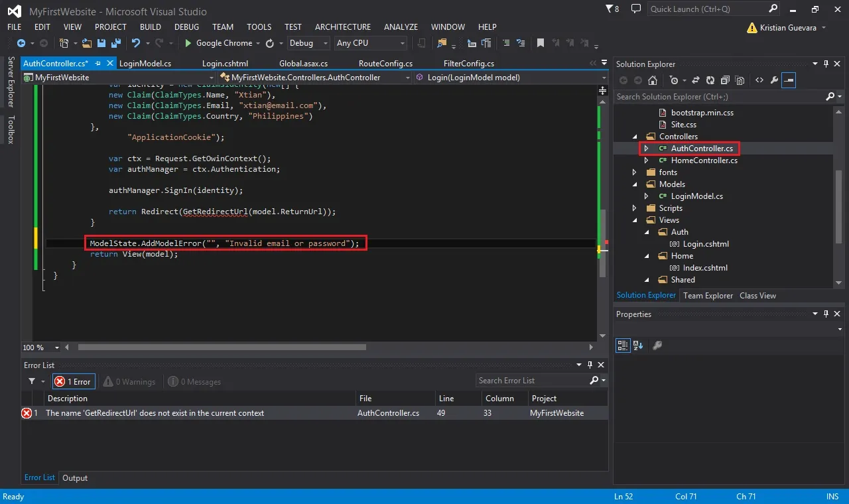Switch to the RouteConfig.cs tab
Image resolution: width=849 pixels, height=504 pixels.
pyautogui.click(x=385, y=64)
